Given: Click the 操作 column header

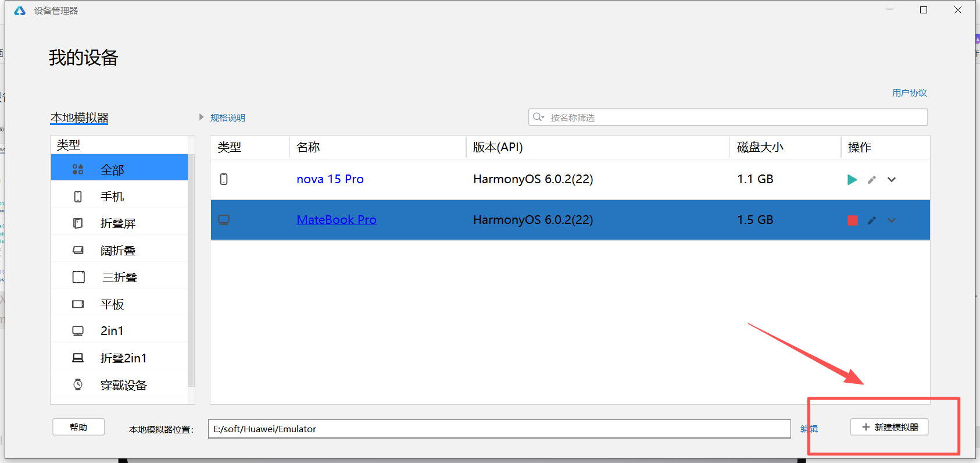Looking at the screenshot, I should pos(885,147).
